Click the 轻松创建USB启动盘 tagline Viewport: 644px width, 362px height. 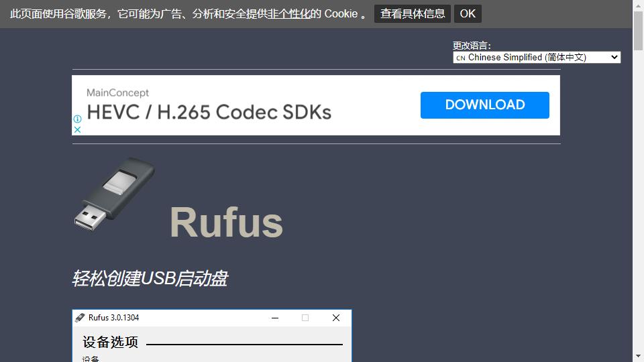[x=150, y=278]
